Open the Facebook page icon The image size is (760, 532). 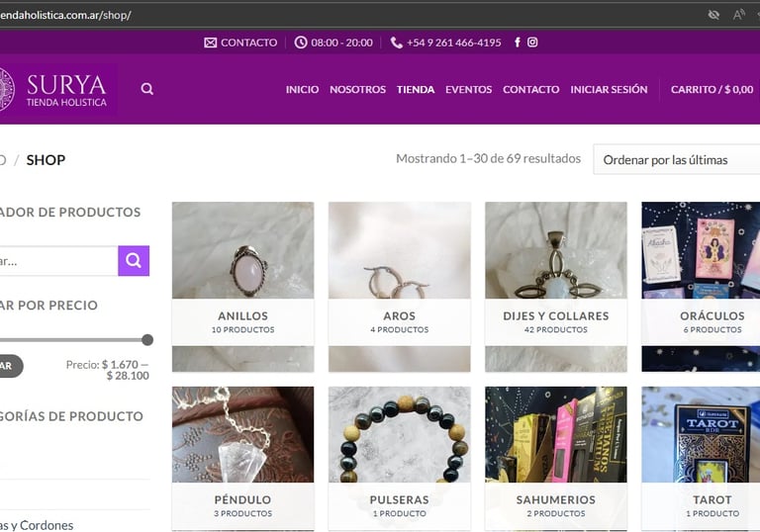click(518, 43)
